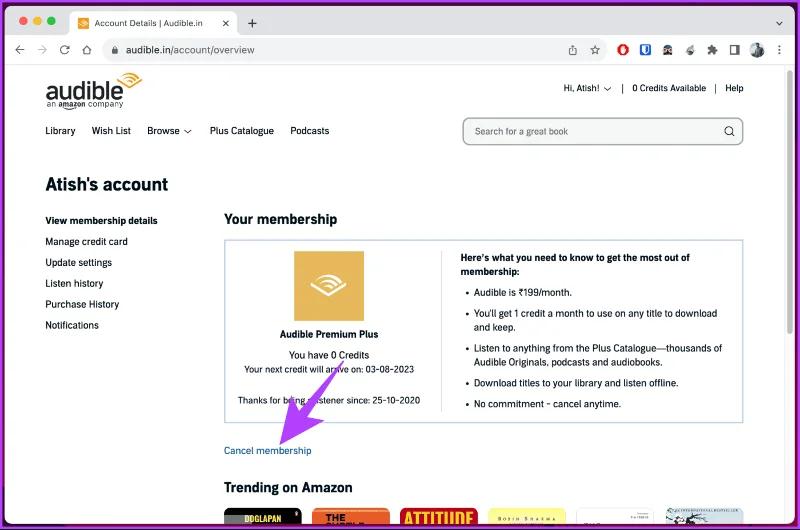Open the red Opera extension icon

(x=623, y=50)
